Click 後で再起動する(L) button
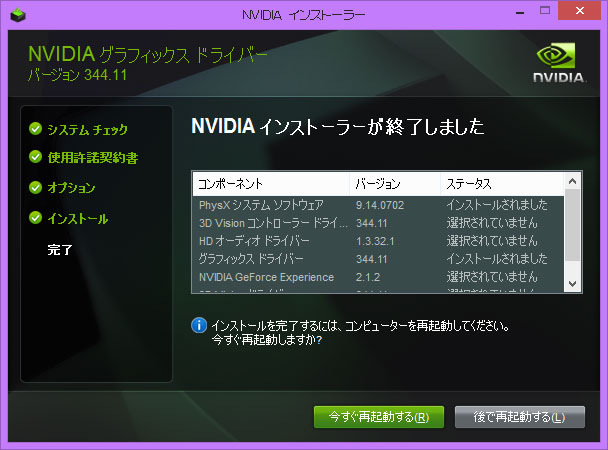Screen dimensions: 608x450 [x=520, y=417]
